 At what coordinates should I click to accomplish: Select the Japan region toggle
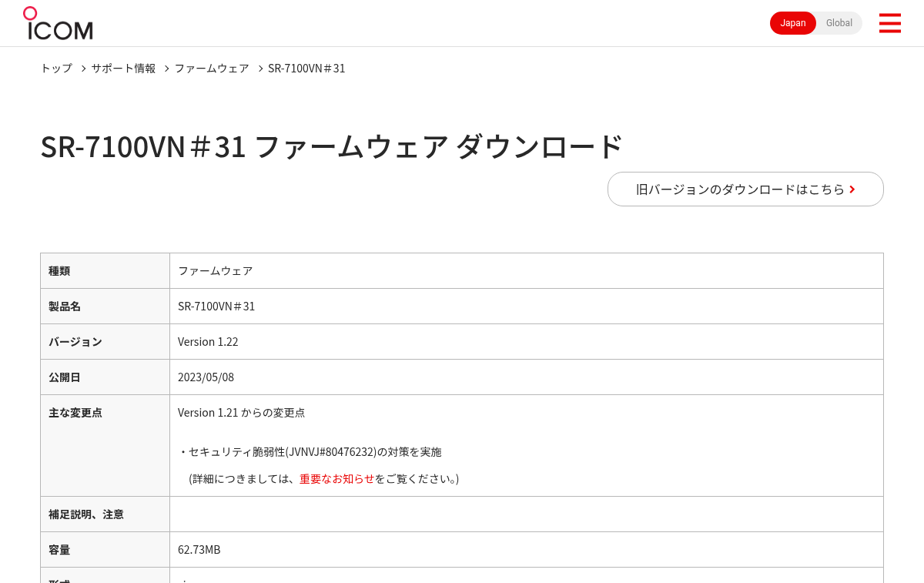793,23
